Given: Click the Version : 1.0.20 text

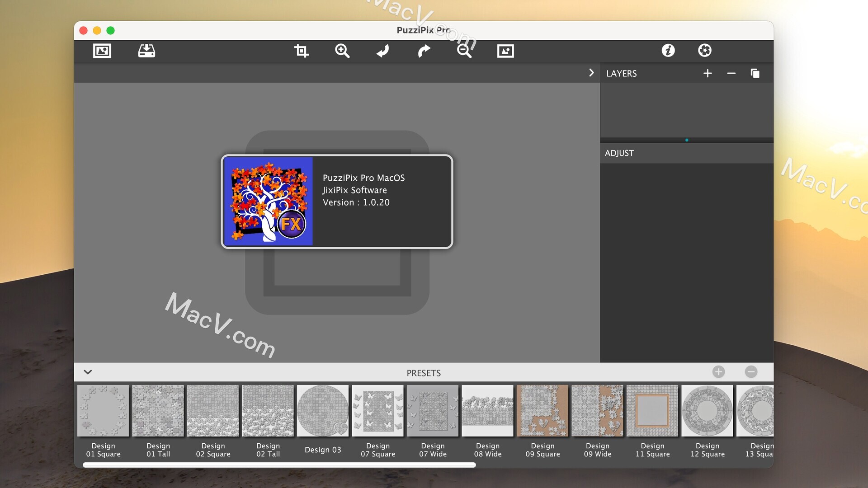Looking at the screenshot, I should 356,202.
